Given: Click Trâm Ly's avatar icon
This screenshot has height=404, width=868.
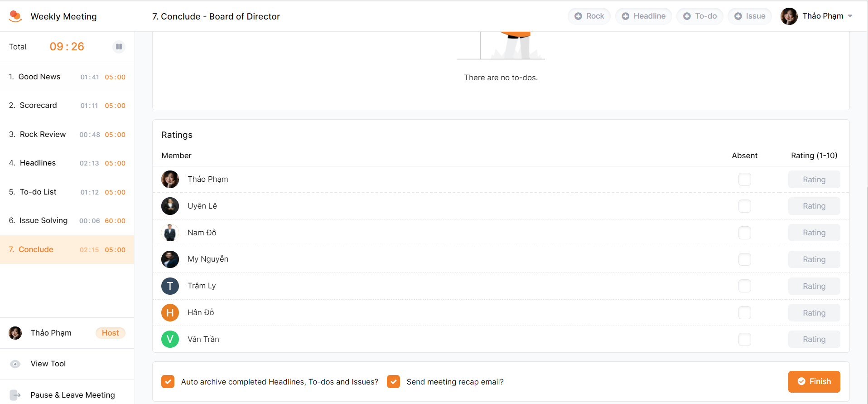Looking at the screenshot, I should (170, 286).
